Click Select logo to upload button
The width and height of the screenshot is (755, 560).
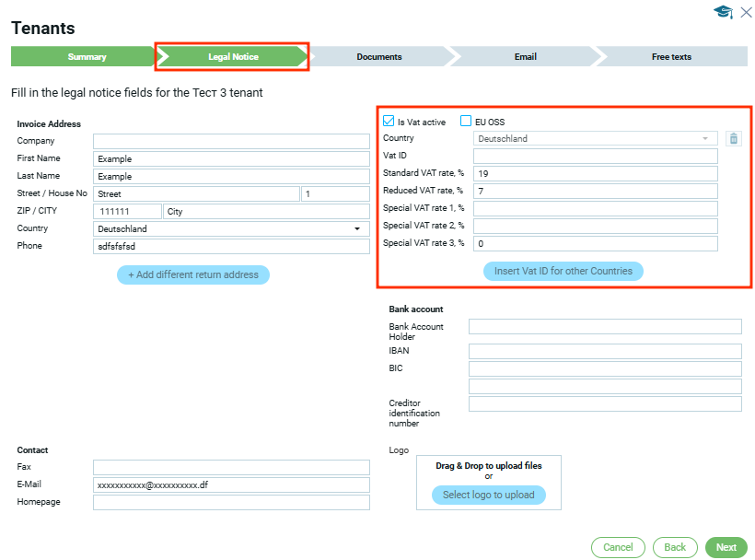[488, 495]
